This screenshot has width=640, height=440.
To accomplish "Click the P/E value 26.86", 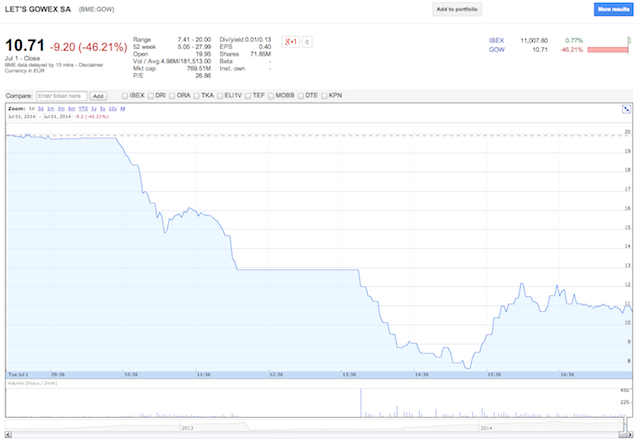I will coord(203,76).
